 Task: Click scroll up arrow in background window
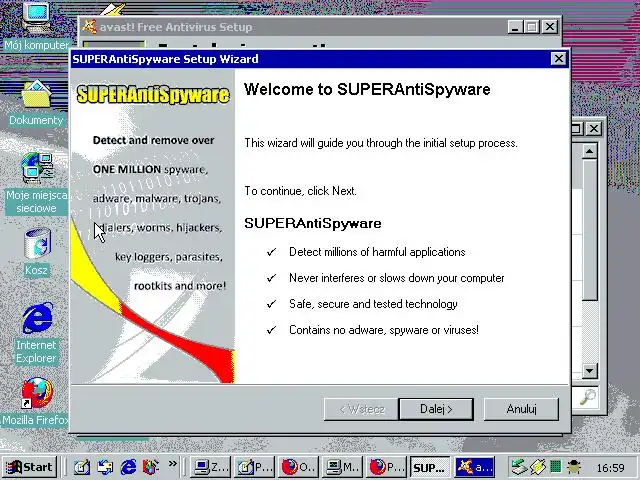tap(589, 151)
